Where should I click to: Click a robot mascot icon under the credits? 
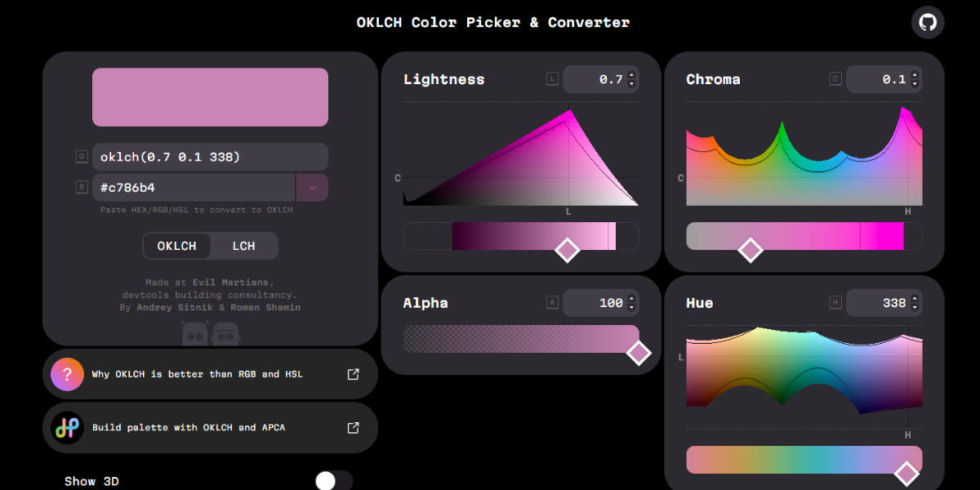pos(196,333)
